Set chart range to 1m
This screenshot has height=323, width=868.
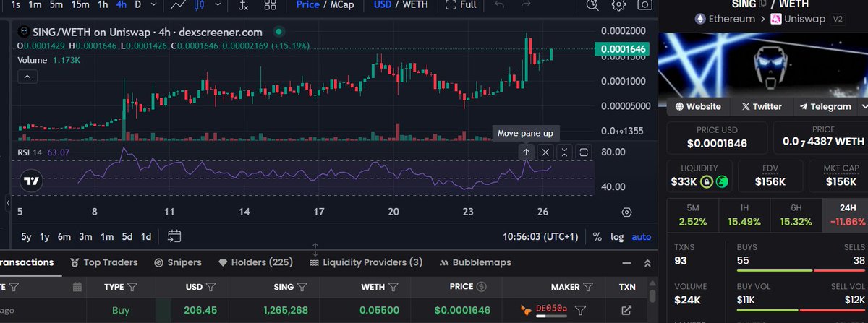(x=106, y=236)
